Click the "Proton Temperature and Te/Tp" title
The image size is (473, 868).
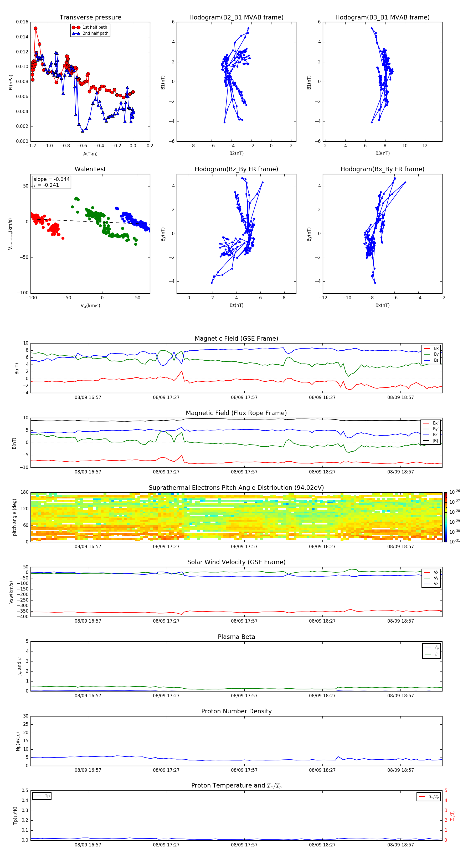coord(236,786)
